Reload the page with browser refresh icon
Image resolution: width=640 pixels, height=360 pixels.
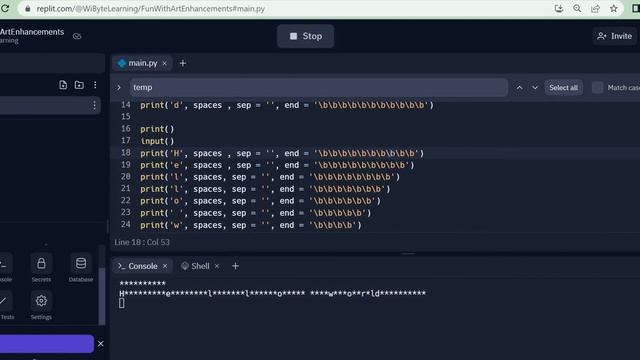click(5, 9)
